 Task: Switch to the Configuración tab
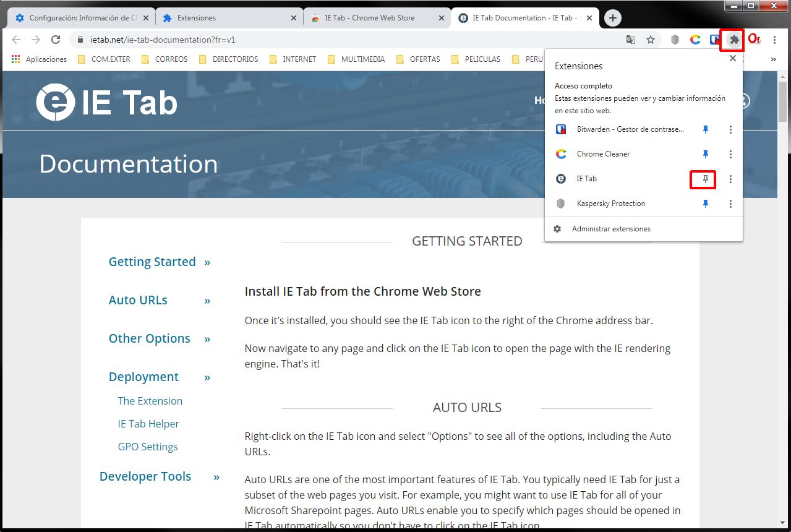80,18
